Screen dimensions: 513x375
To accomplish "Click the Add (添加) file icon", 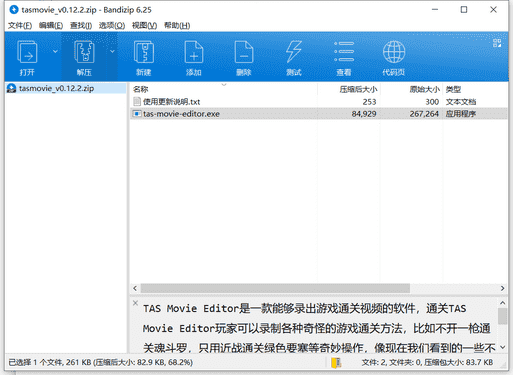I will tap(194, 52).
